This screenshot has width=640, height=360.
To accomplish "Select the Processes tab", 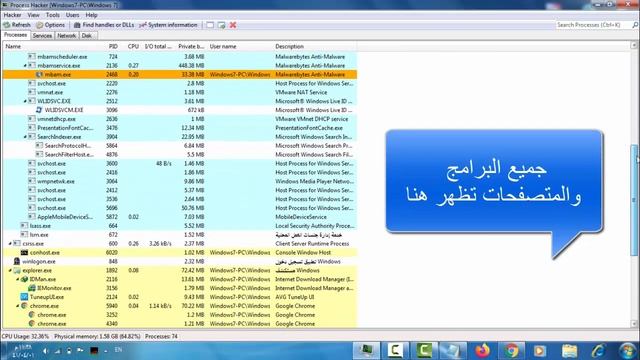I will pyautogui.click(x=16, y=36).
